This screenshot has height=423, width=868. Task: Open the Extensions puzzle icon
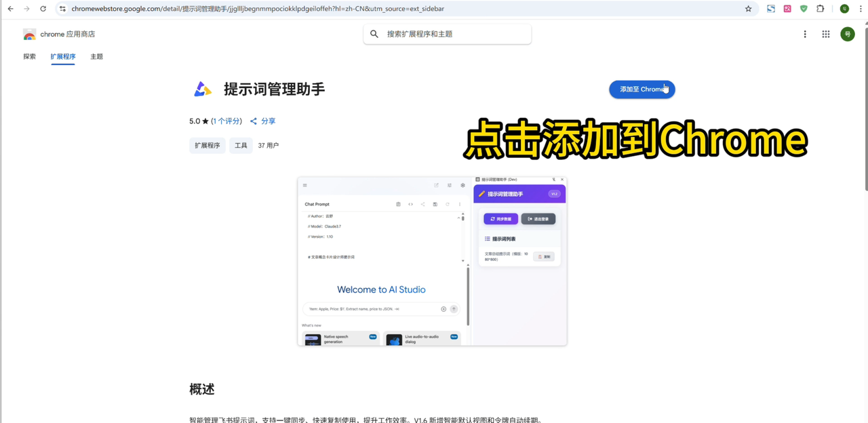click(821, 9)
